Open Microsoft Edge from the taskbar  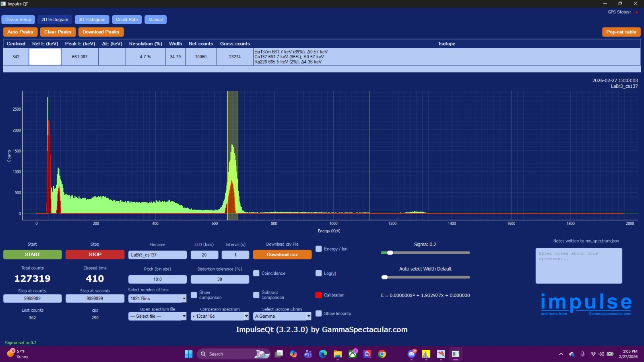pyautogui.click(x=323, y=354)
